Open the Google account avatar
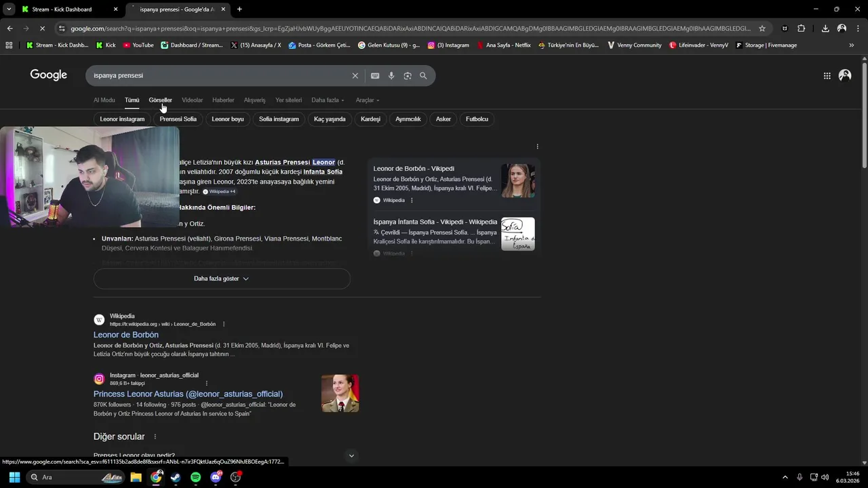Image resolution: width=868 pixels, height=488 pixels. click(x=845, y=75)
